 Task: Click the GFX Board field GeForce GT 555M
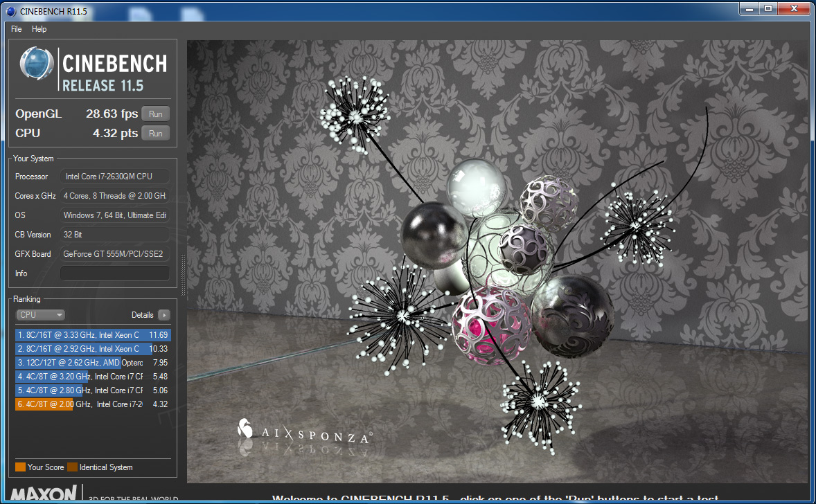[115, 254]
